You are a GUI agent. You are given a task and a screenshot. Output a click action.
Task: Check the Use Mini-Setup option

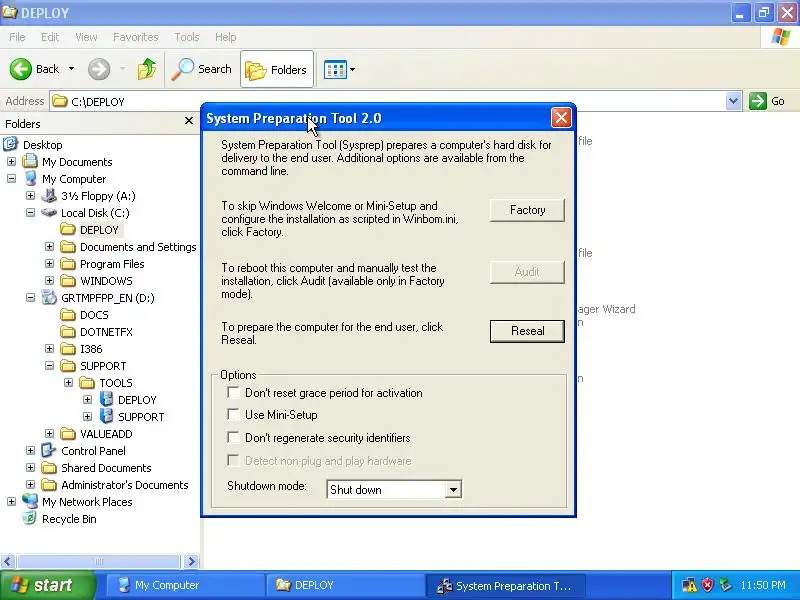(x=233, y=414)
